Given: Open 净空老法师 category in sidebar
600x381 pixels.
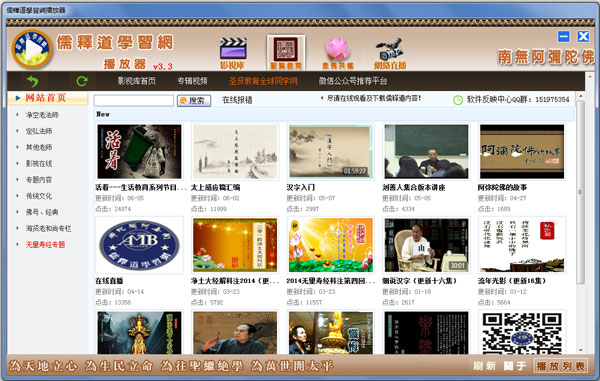Looking at the screenshot, I should point(42,115).
